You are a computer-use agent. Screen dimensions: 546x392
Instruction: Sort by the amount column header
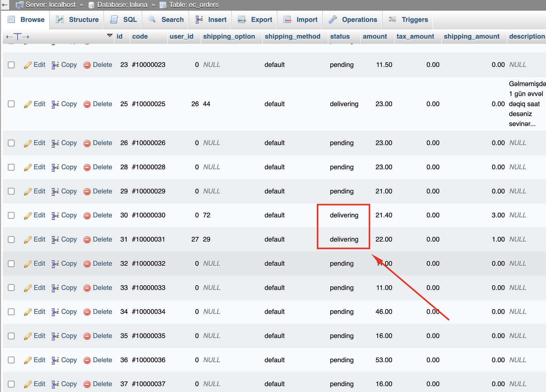click(375, 36)
